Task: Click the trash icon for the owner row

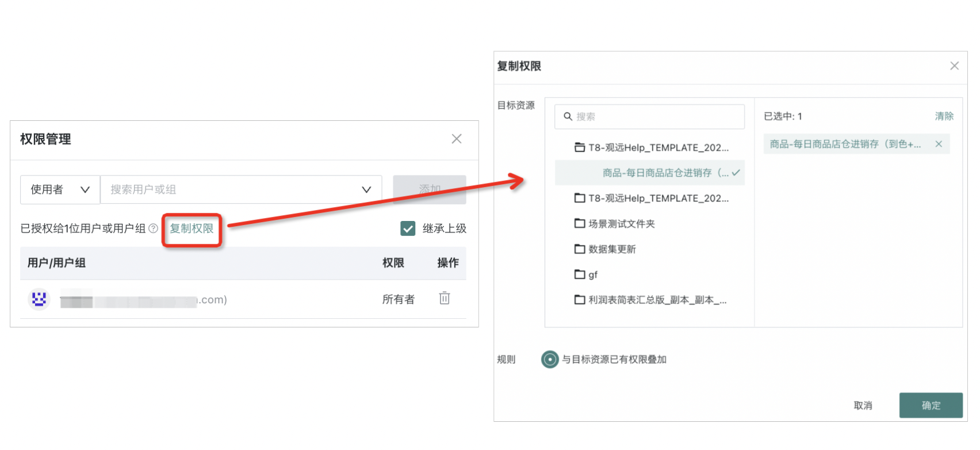Action: click(444, 298)
